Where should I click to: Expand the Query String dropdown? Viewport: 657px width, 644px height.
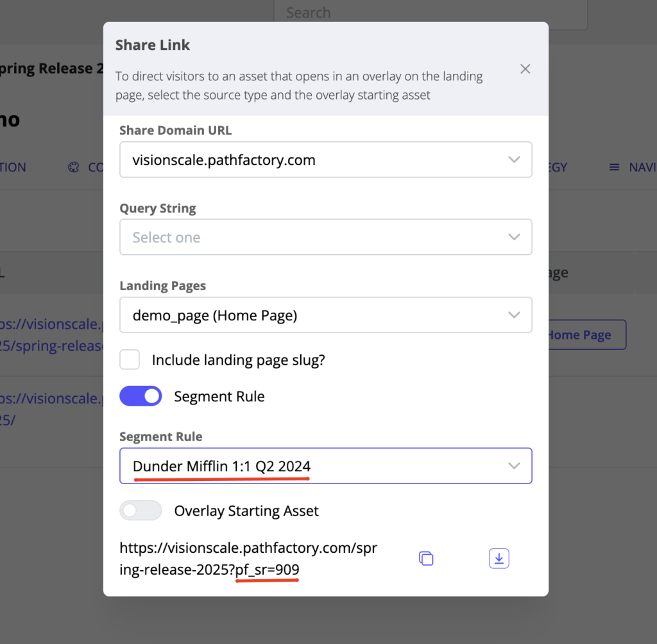(325, 237)
